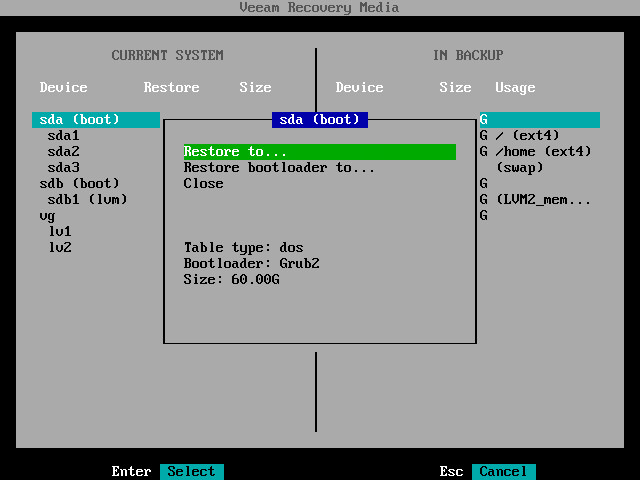Click the 'sda (boot)' dialog title
640x480 pixels.
click(x=320, y=120)
